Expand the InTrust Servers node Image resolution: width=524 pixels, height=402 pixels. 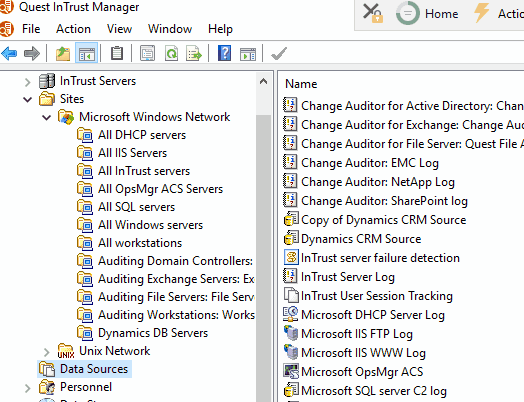click(x=28, y=82)
